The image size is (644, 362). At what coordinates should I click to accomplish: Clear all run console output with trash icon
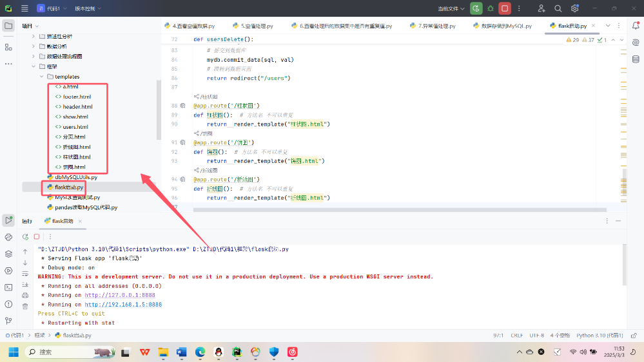click(x=25, y=306)
